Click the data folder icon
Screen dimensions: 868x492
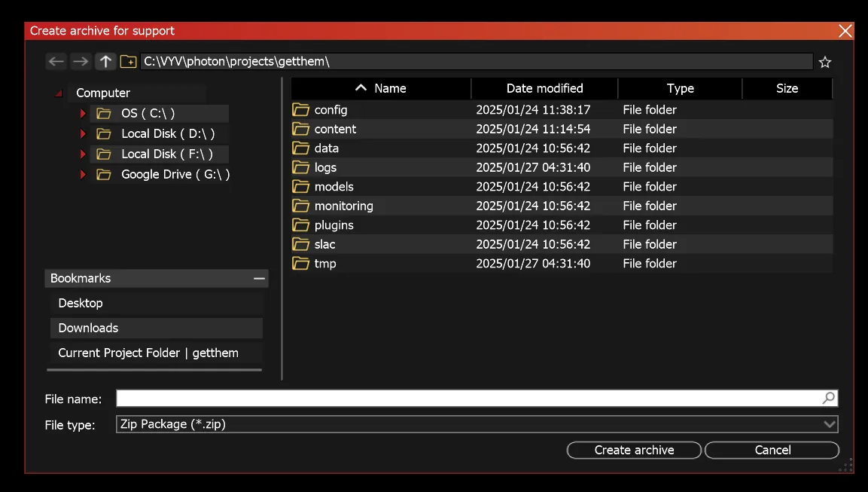[x=300, y=148]
